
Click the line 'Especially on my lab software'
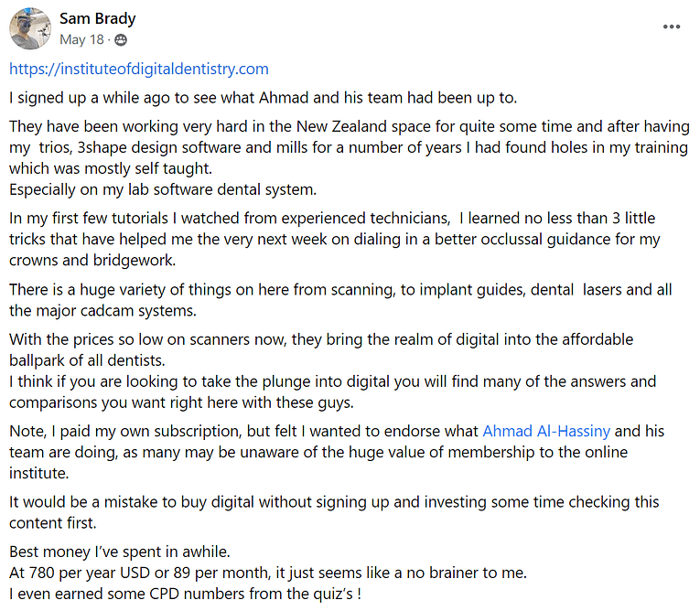click(x=163, y=189)
